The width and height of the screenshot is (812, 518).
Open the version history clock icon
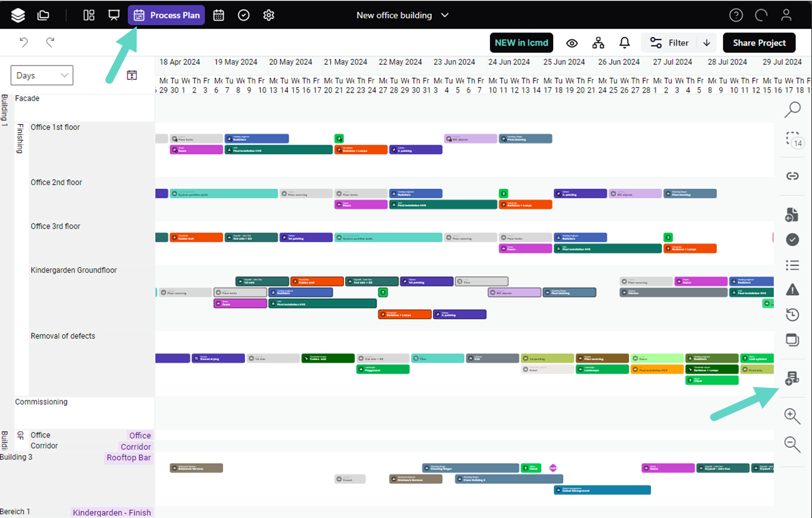(x=792, y=315)
